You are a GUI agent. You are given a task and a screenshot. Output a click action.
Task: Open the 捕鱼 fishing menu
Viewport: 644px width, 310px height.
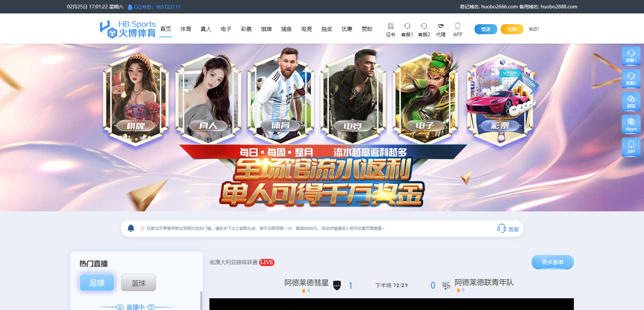click(287, 29)
